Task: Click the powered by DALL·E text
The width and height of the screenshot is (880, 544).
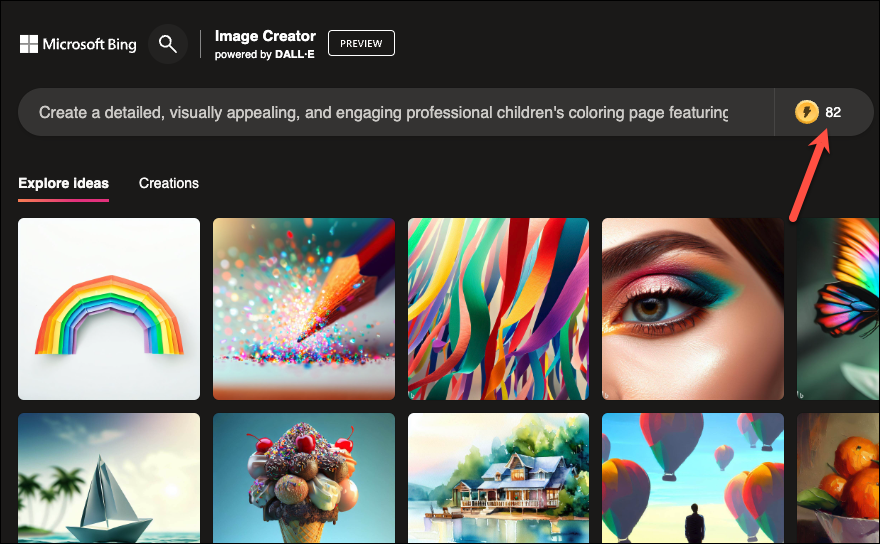Action: [264, 54]
